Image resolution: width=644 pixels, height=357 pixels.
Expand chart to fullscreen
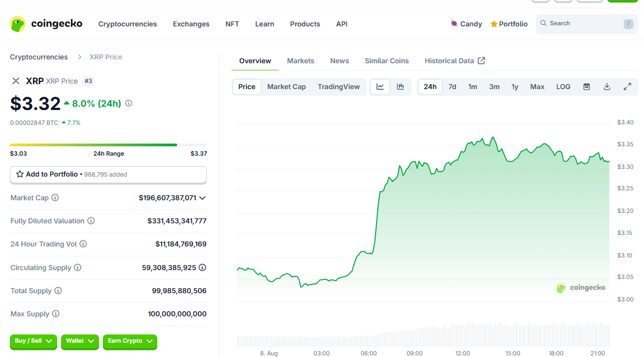point(627,87)
